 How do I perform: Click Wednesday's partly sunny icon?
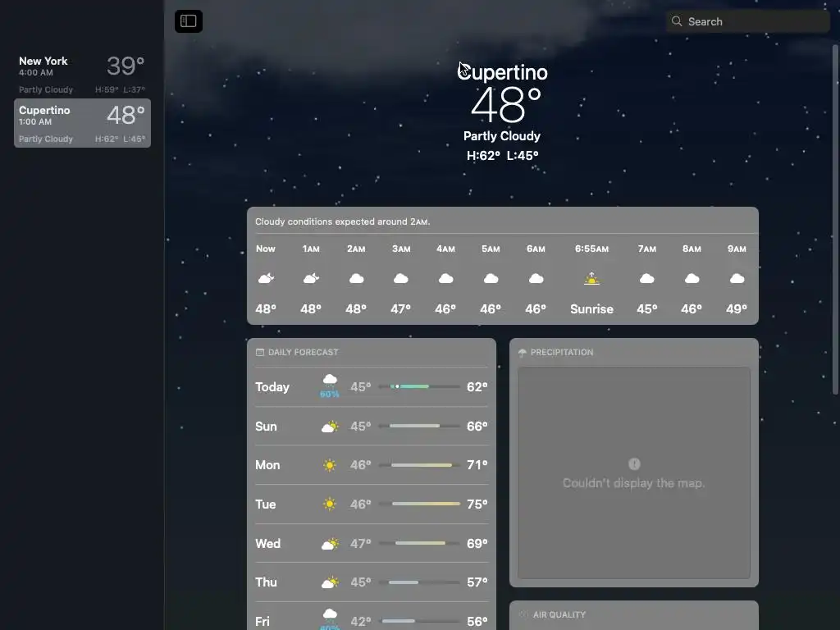(x=330, y=544)
